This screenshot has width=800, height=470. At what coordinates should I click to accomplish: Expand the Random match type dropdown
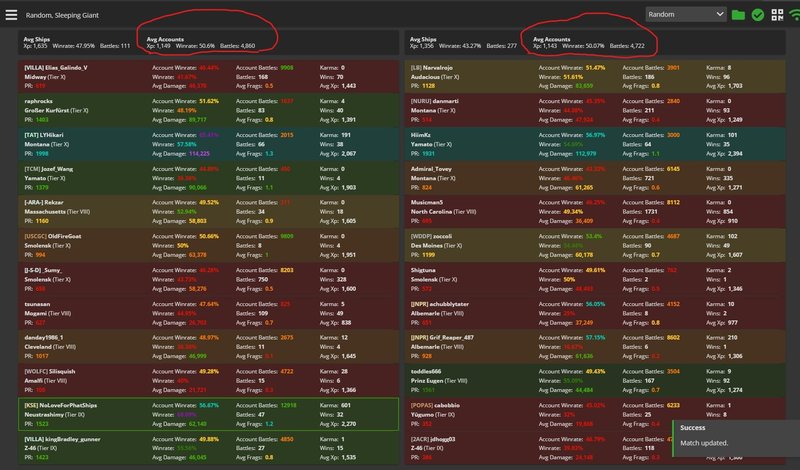point(685,15)
